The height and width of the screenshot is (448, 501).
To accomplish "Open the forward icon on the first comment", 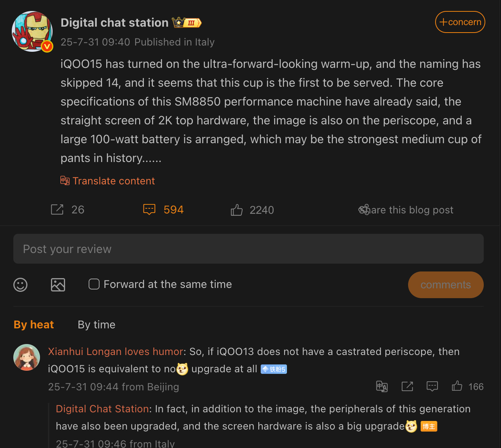I will tap(407, 387).
